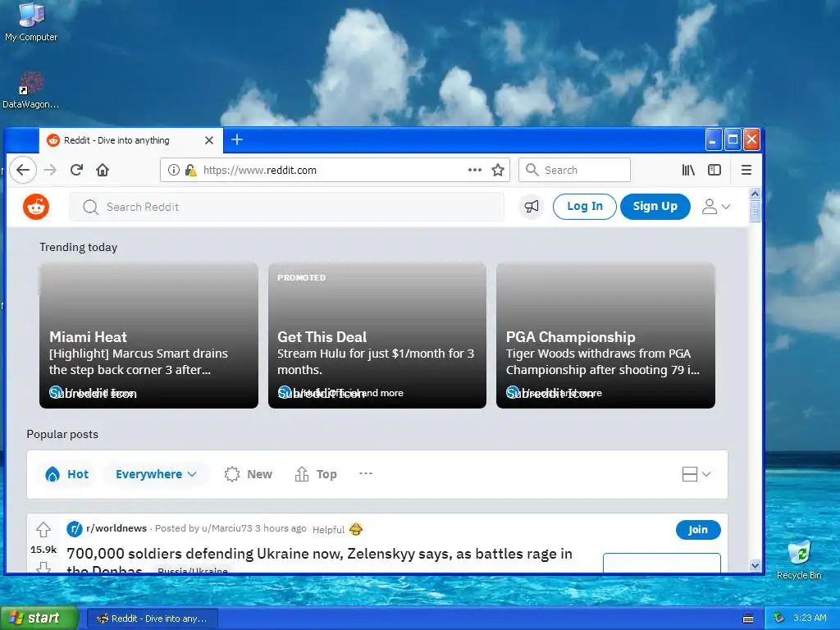
Task: Click the keyboard icon in the taskbar
Action: point(748,619)
